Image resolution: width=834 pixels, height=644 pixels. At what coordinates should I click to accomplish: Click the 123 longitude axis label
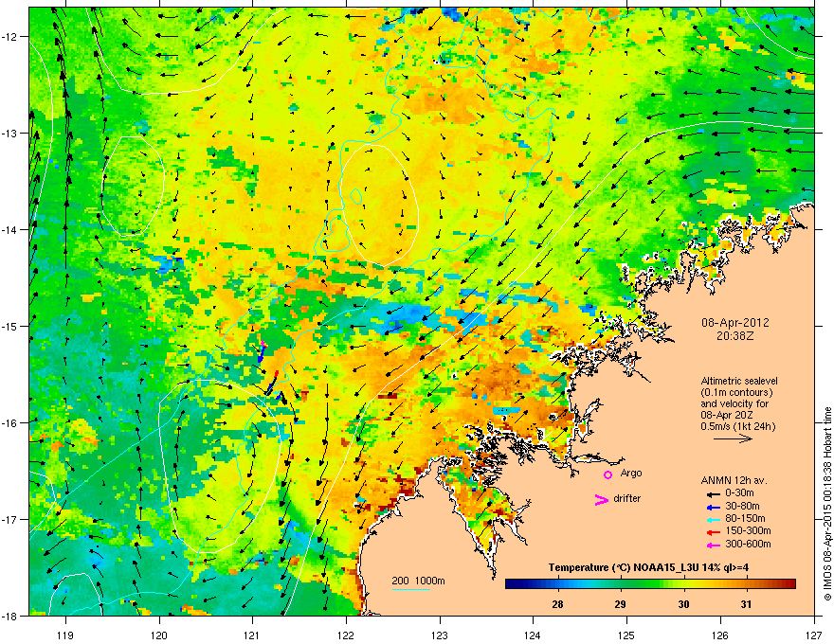tap(440, 635)
